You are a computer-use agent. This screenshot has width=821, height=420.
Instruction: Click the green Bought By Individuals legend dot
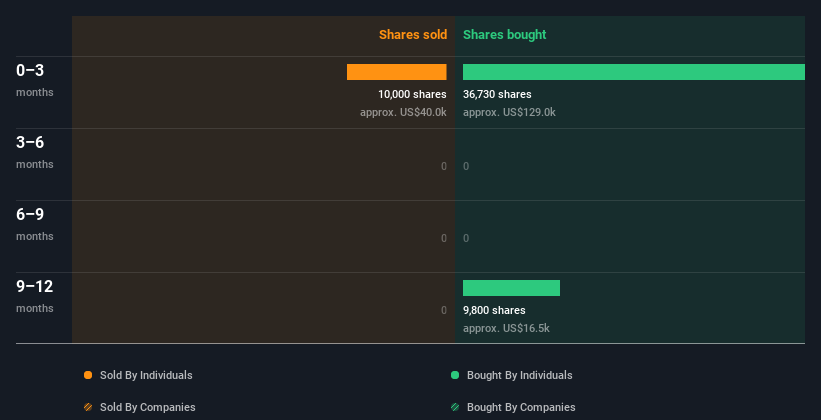tap(455, 375)
